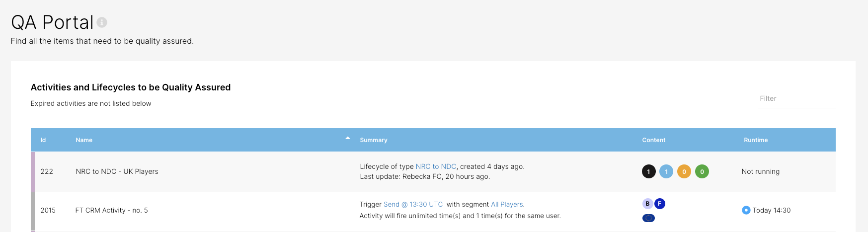Sort table by the Id column
868x232 pixels.
click(x=43, y=140)
